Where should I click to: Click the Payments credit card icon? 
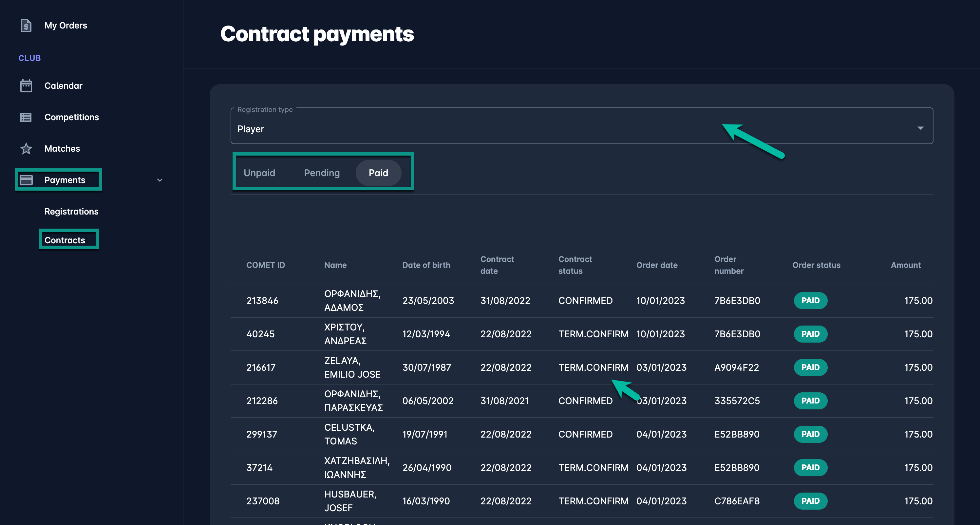click(x=26, y=180)
